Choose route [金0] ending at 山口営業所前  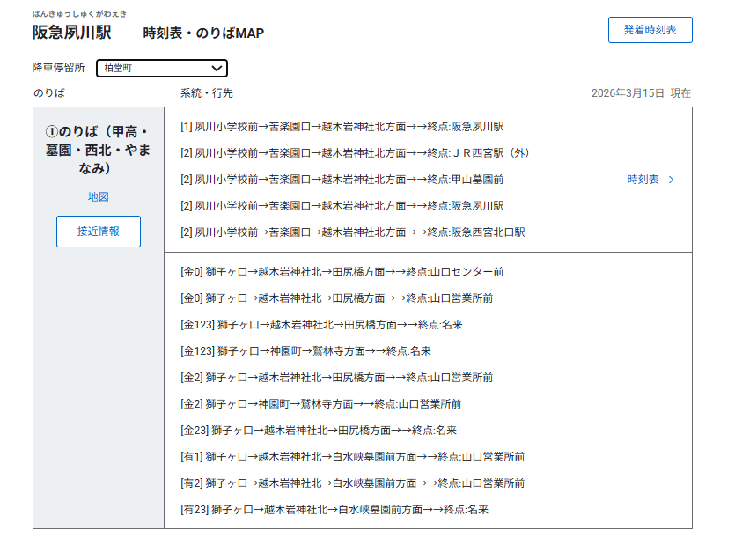pos(336,298)
